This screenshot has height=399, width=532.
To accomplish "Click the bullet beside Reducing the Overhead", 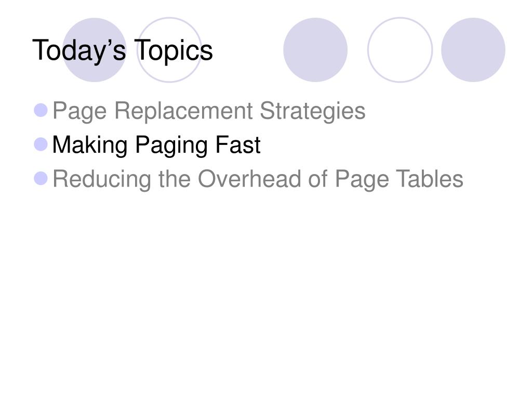I will (x=41, y=179).
